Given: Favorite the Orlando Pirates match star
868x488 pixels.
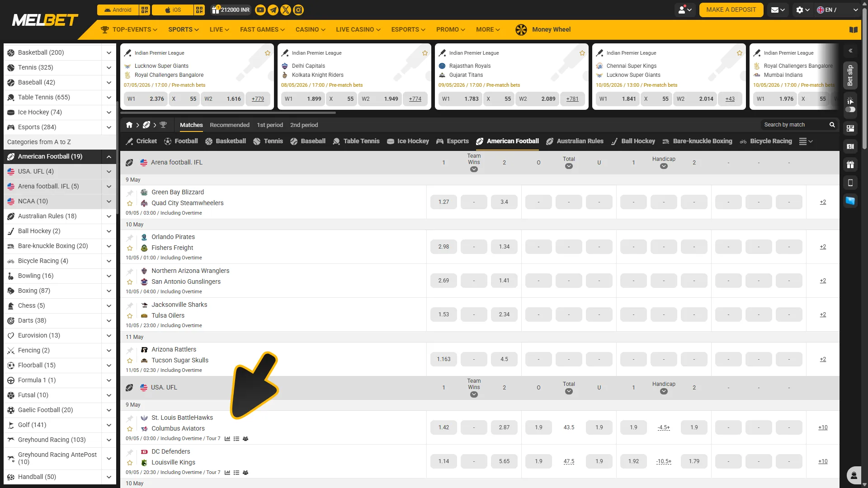Looking at the screenshot, I should [130, 248].
